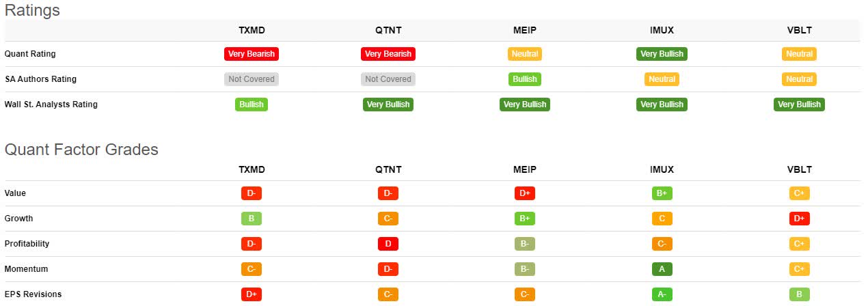Select VBLT ticker in the Quant Factor Grades header
This screenshot has height=306, width=868.
[799, 169]
